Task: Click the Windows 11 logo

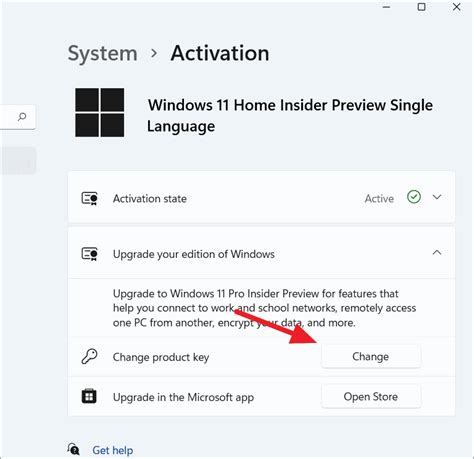Action: click(x=100, y=112)
